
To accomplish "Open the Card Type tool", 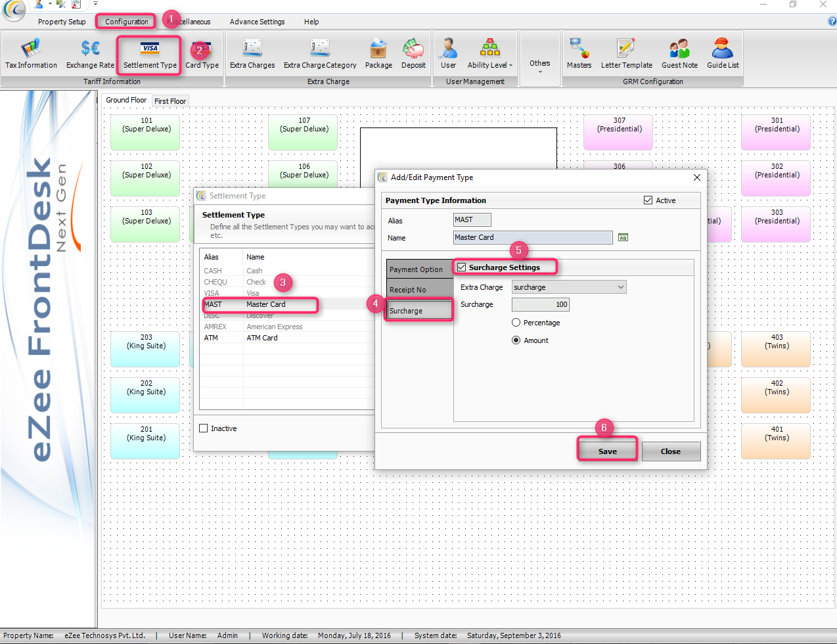I will [x=202, y=54].
